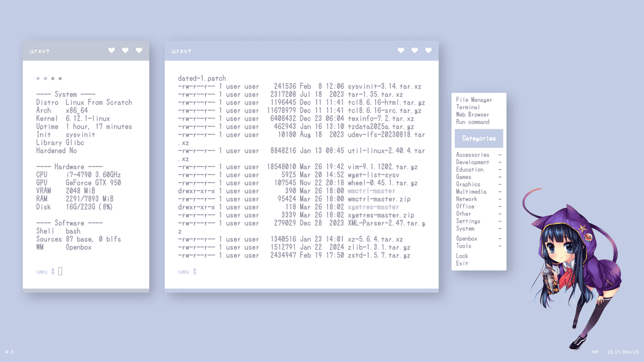
Task: Open Web Browser from the menu
Action: [472, 114]
